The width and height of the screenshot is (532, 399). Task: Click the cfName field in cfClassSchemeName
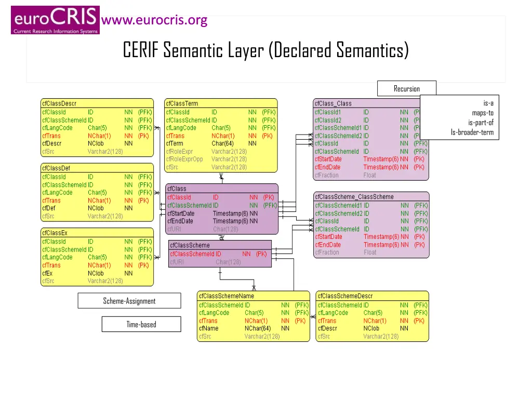click(254, 328)
